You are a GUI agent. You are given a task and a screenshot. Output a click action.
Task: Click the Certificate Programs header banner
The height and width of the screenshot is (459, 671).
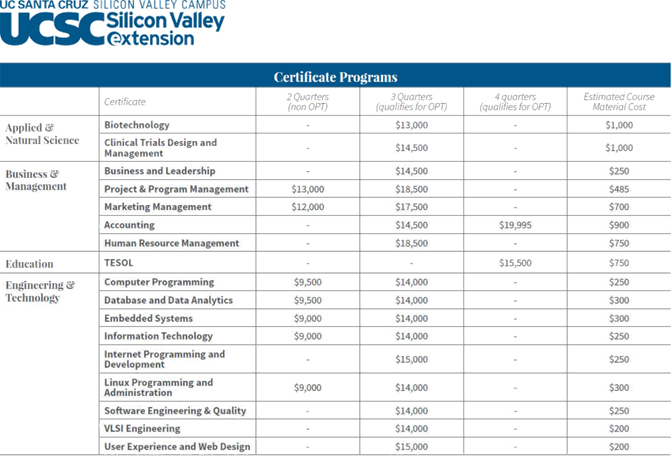(336, 76)
